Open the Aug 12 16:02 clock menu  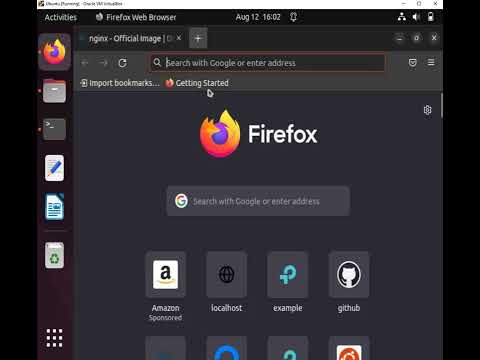pyautogui.click(x=258, y=17)
